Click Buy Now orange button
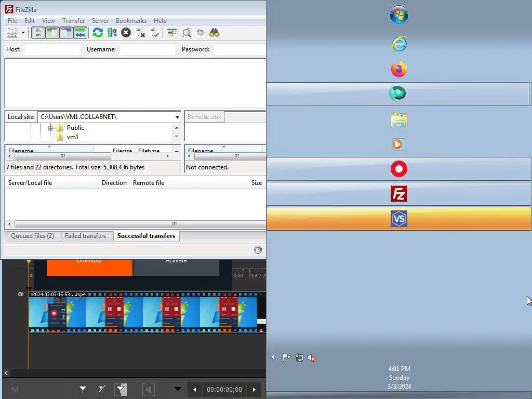532x399 pixels. click(x=89, y=268)
